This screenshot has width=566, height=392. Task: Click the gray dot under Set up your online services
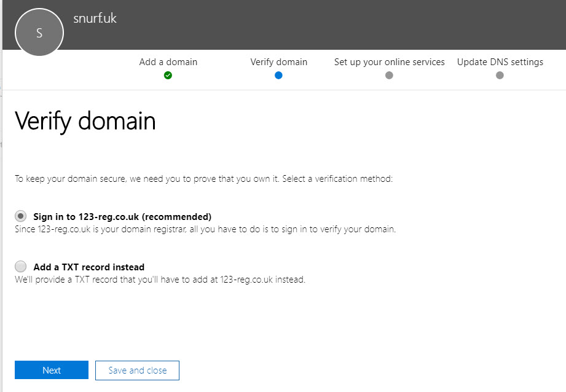tap(389, 75)
